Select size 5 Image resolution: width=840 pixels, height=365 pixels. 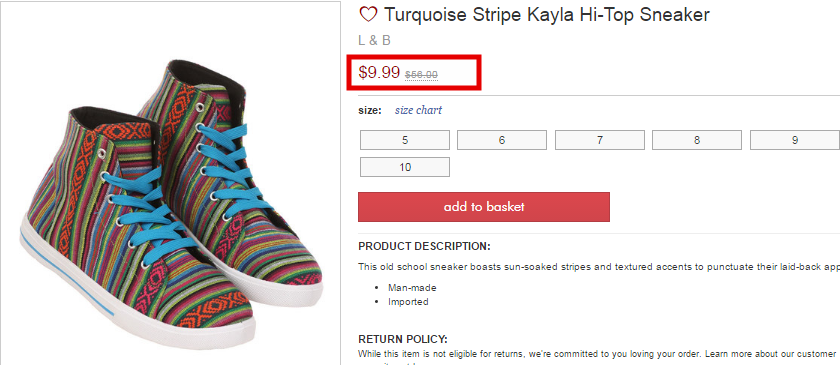(x=404, y=140)
